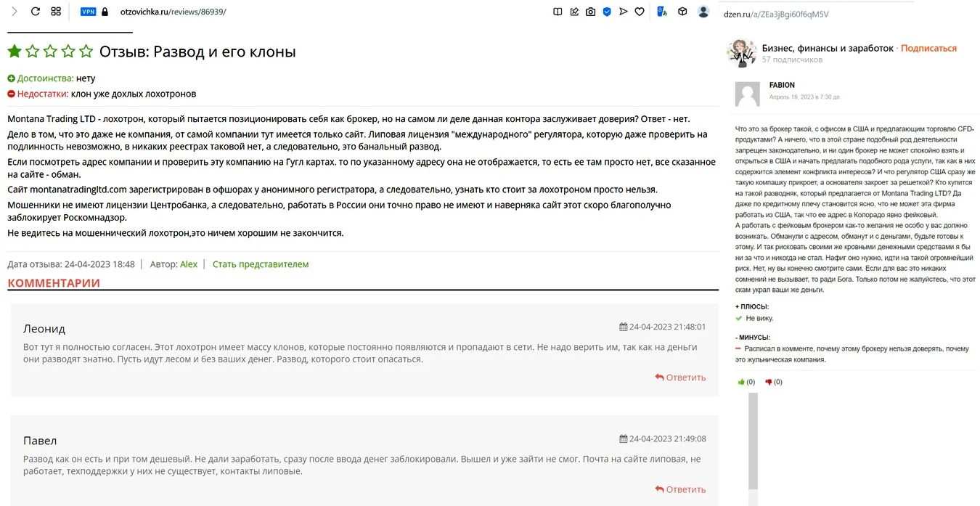Click commenter name Леонид

click(x=44, y=329)
